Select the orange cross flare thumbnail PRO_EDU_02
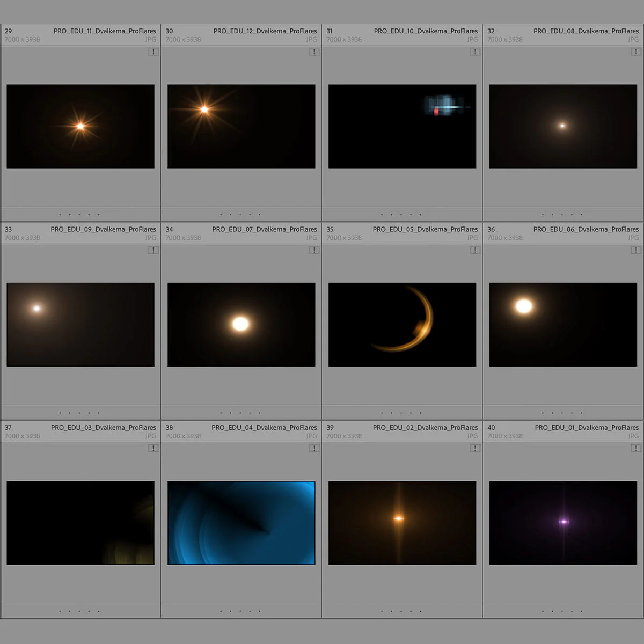Image resolution: width=644 pixels, height=644 pixels. tap(402, 523)
